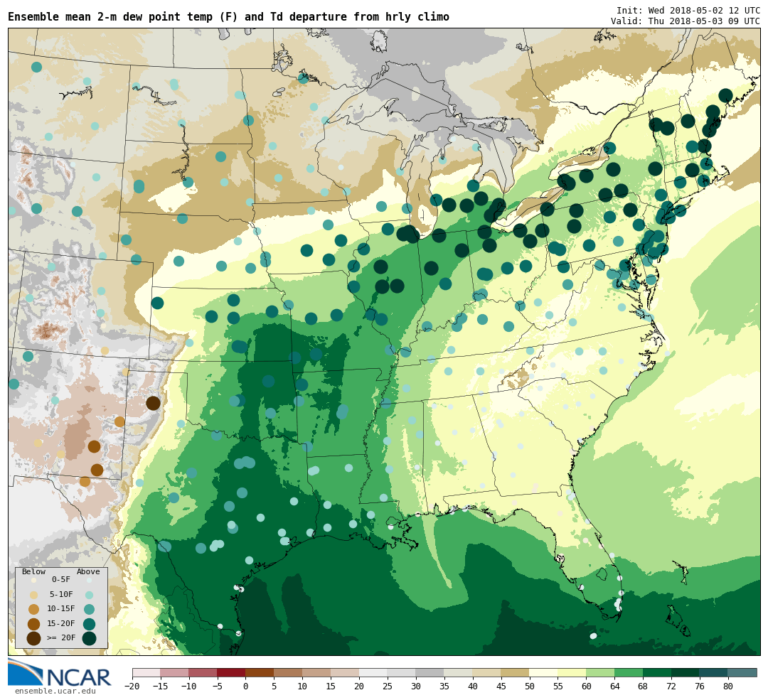Click the 'Above' legend heading
Image resolution: width=768 pixels, height=700 pixels.
pos(88,572)
